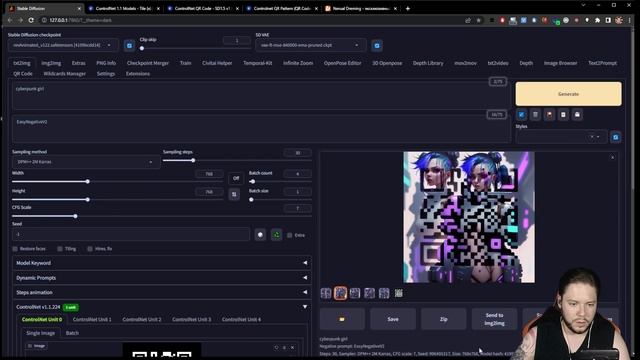Select the ControlNet Unit 1 tab
The height and width of the screenshot is (360, 640).
92,319
